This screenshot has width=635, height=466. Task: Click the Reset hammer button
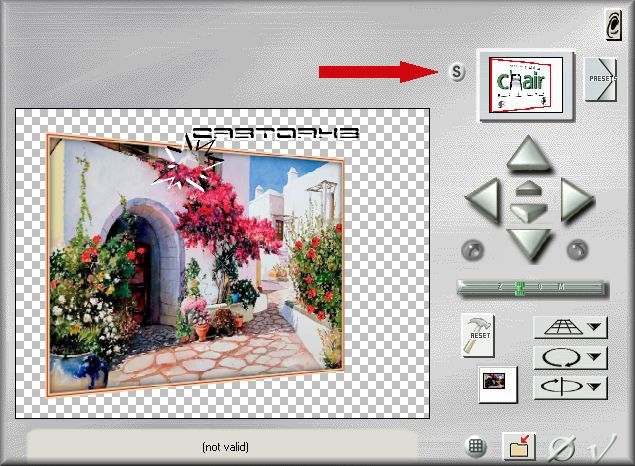[x=478, y=336]
